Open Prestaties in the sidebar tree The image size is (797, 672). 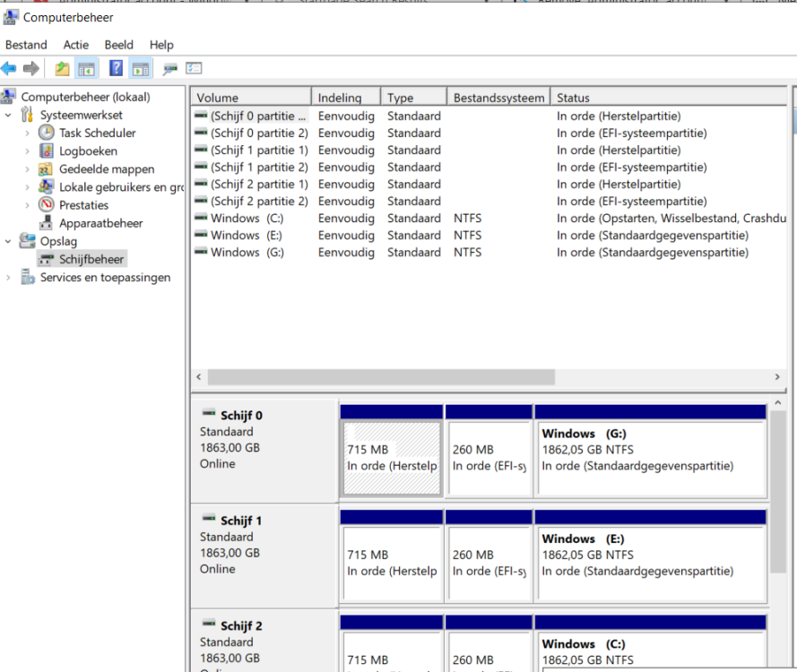click(83, 205)
